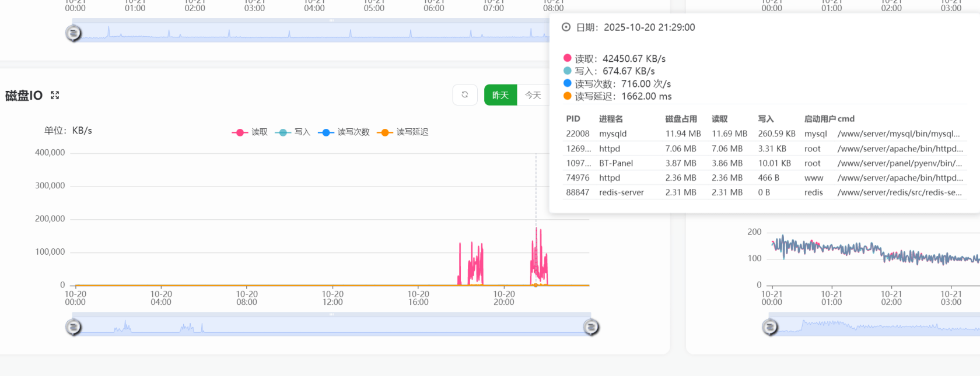This screenshot has height=376, width=980.
Task: Switch to the 今天 tab
Action: pos(533,95)
